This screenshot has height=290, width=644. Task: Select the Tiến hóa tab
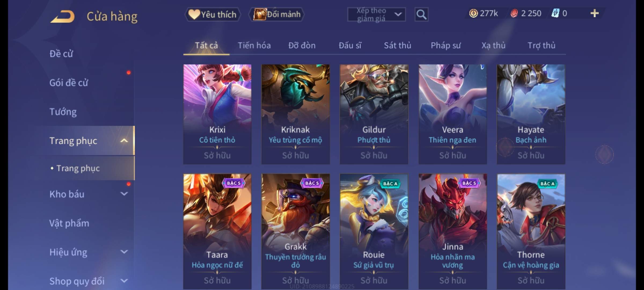click(254, 45)
